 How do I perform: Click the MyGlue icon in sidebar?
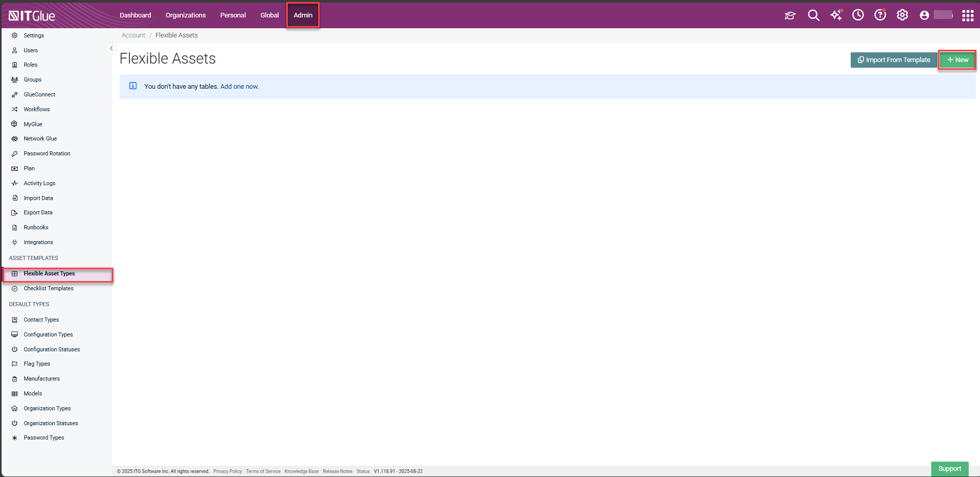(14, 124)
